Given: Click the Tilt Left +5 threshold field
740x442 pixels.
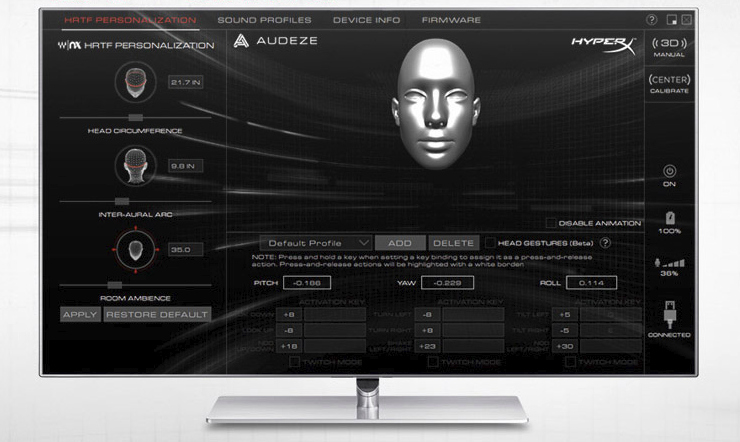Looking at the screenshot, I should coord(565,315).
